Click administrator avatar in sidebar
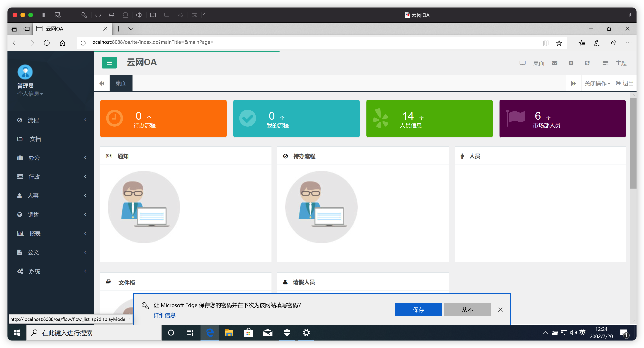The height and width of the screenshot is (348, 644). point(25,72)
